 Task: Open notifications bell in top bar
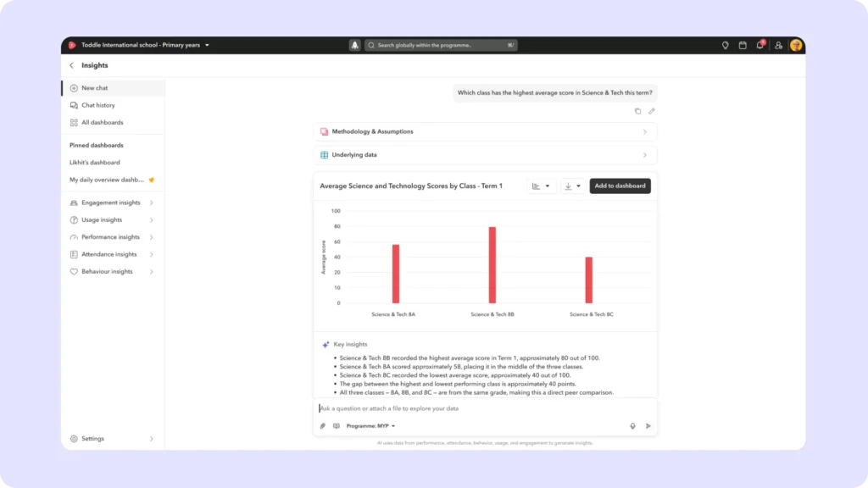point(760,45)
